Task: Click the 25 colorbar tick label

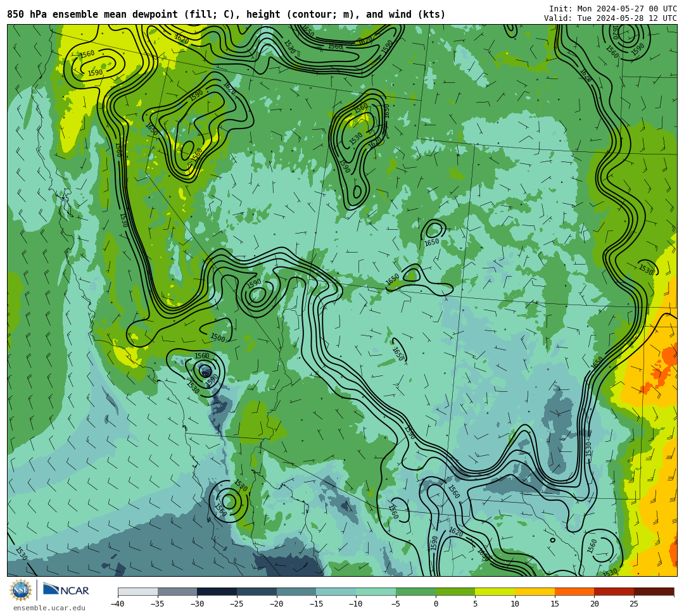Action: point(634,604)
